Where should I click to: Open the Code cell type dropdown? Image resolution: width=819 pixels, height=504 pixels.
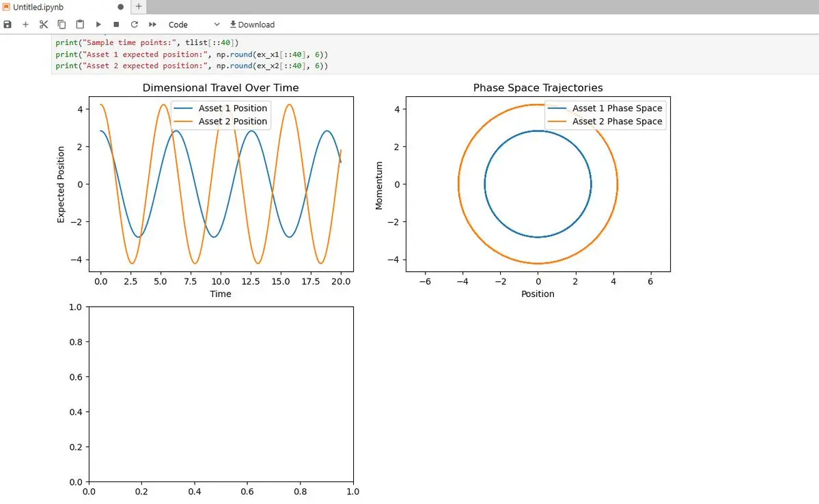pos(194,25)
